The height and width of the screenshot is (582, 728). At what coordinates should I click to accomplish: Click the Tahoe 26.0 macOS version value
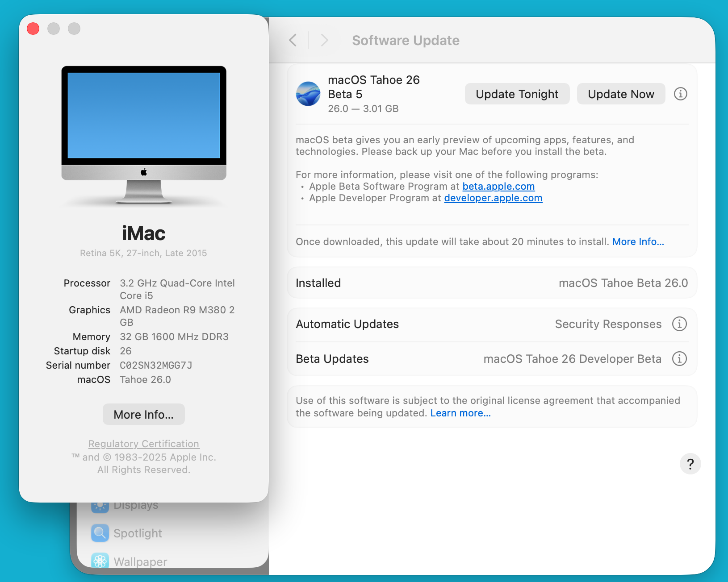(145, 380)
